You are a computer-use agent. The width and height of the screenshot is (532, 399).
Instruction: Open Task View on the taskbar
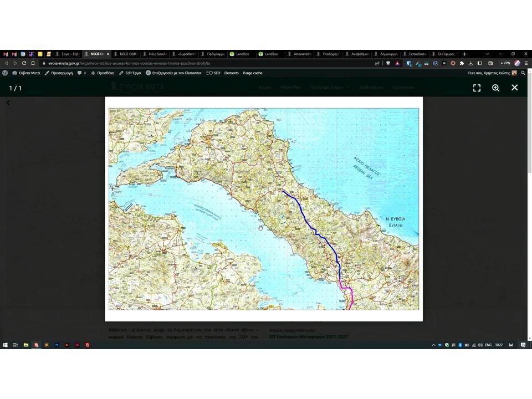tap(16, 345)
